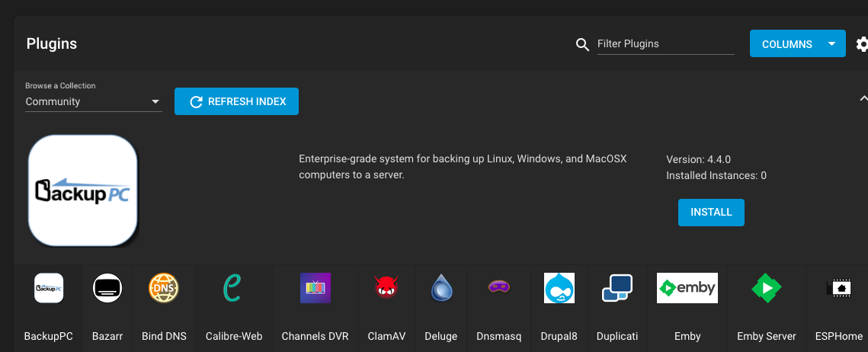Screen dimensions: 868x352
Task: Install the BackupPC plugin
Action: (x=711, y=213)
